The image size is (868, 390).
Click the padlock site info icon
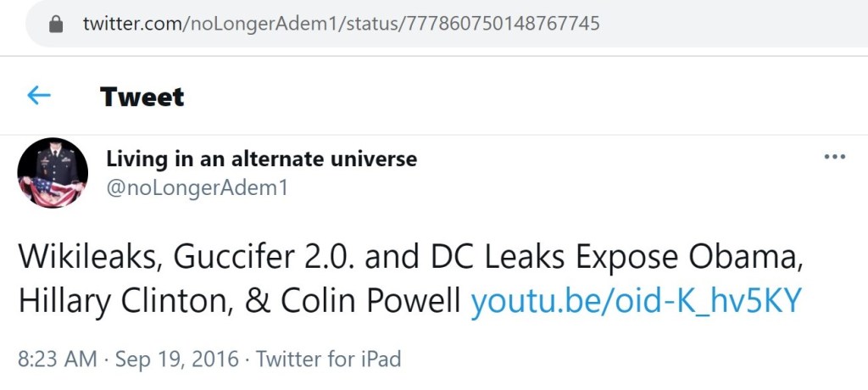(x=57, y=24)
